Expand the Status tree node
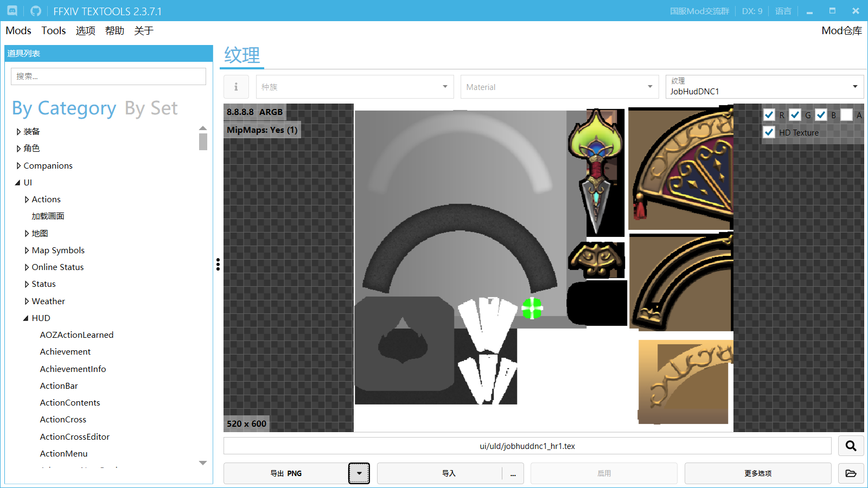 [x=27, y=284]
